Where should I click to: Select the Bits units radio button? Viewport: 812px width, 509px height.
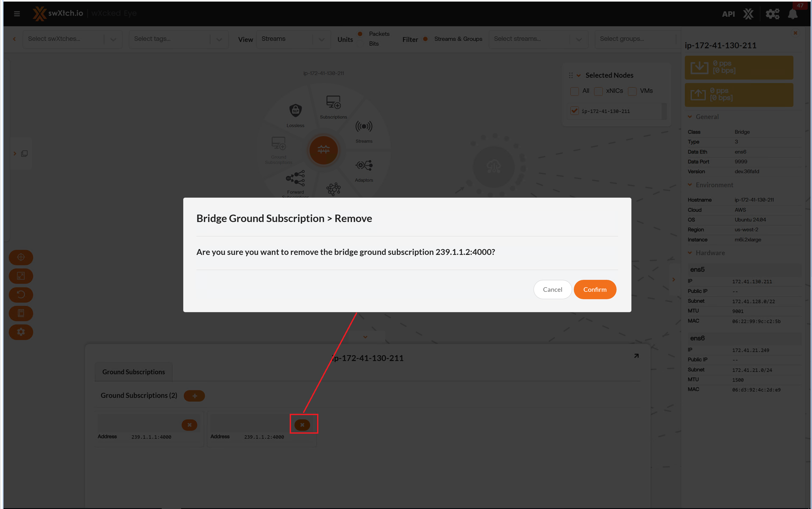point(360,44)
